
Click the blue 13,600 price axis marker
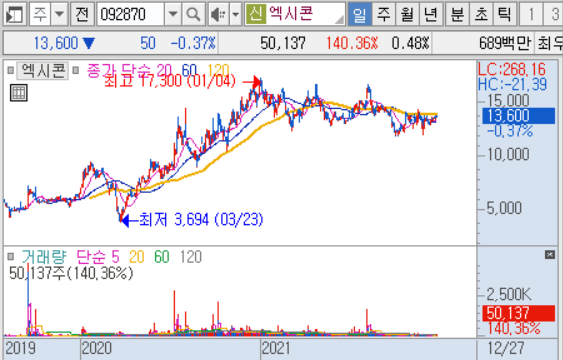pos(518,116)
